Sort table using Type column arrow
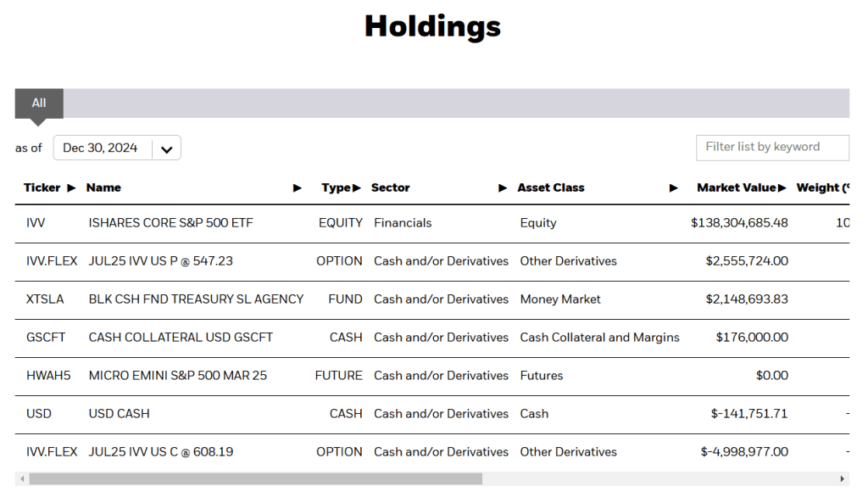868x503 pixels. (x=357, y=188)
